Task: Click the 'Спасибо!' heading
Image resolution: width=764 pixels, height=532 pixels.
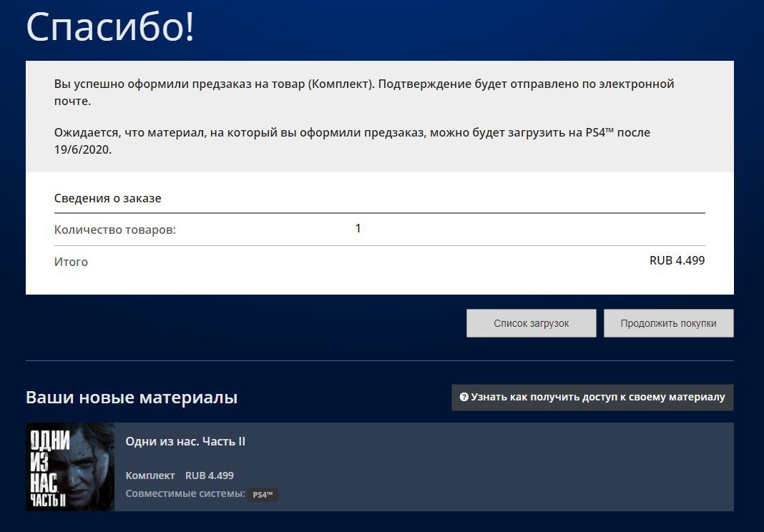Action: [x=110, y=26]
